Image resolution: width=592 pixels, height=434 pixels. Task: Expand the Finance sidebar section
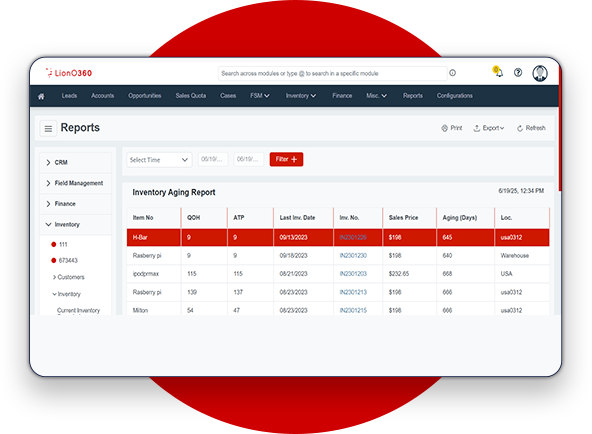pyautogui.click(x=76, y=204)
